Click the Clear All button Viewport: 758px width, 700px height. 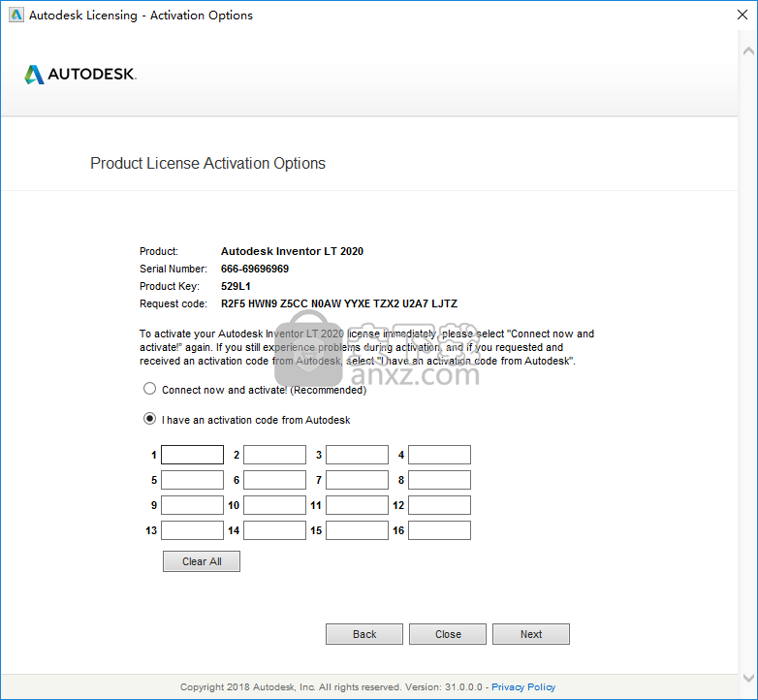coord(202,561)
